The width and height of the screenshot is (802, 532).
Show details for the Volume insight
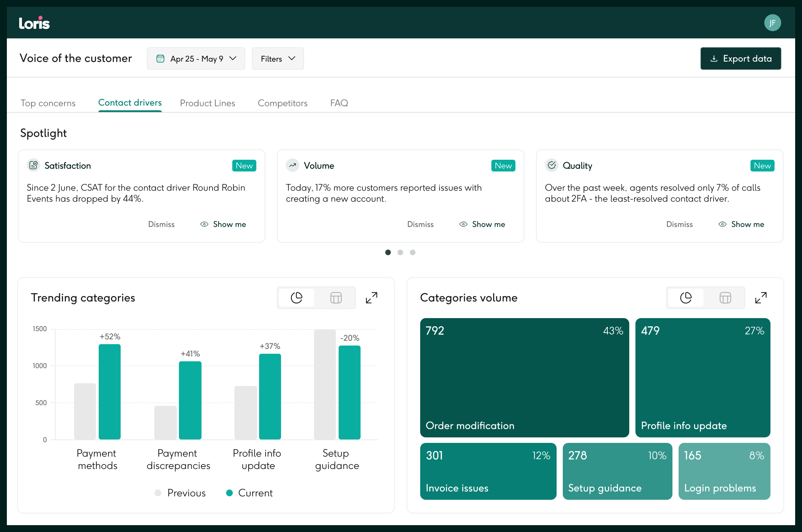click(482, 224)
